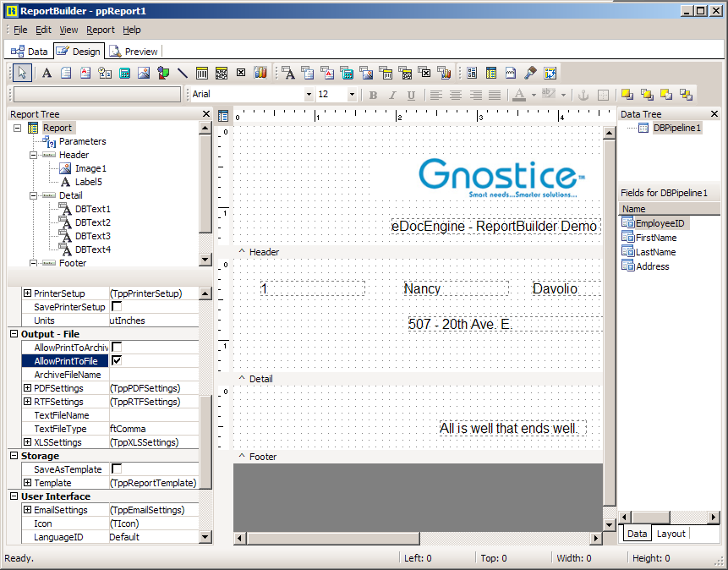Screen dimensions: 728x570
Task: Click the center align text button
Action: click(456, 95)
